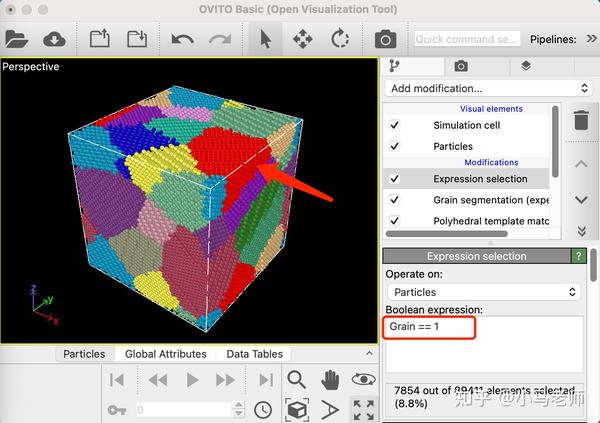Select the move translation mode icon
Image resolution: width=600 pixels, height=423 pixels.
[x=302, y=39]
